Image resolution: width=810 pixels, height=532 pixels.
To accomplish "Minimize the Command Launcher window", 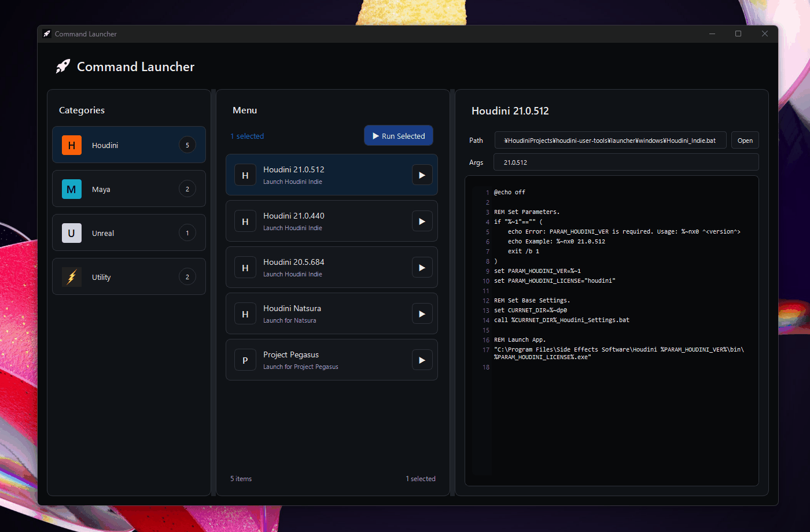I will [x=712, y=34].
